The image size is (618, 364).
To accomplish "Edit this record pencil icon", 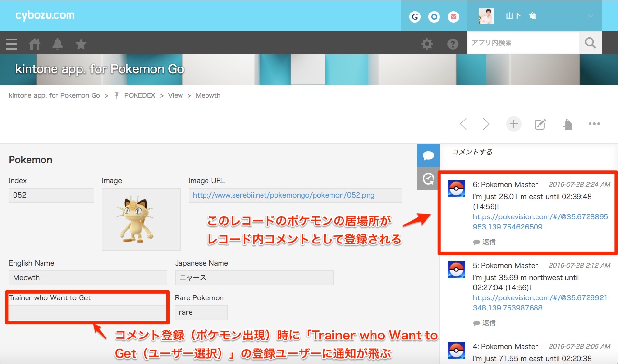I will [540, 124].
